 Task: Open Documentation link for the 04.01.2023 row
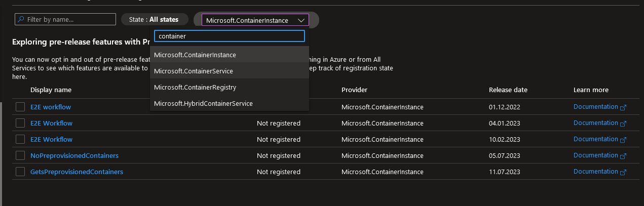tap(596, 123)
